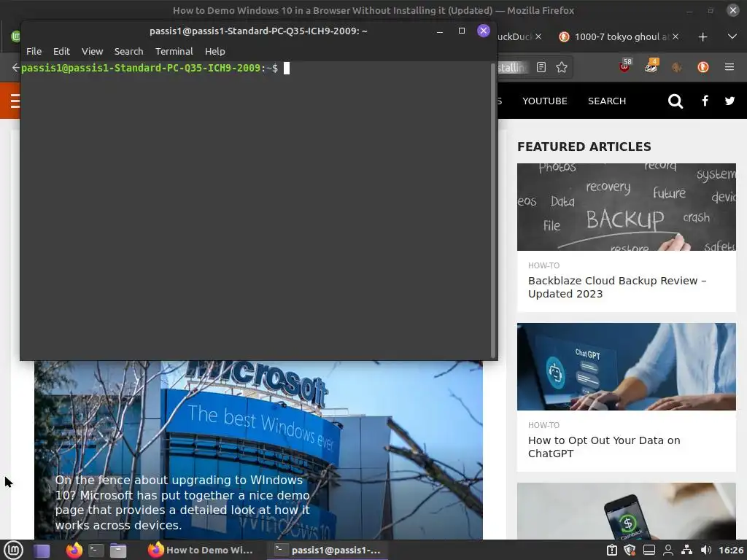Viewport: 747px width, 560px height.
Task: Open the File menu in terminal
Action: coord(34,52)
